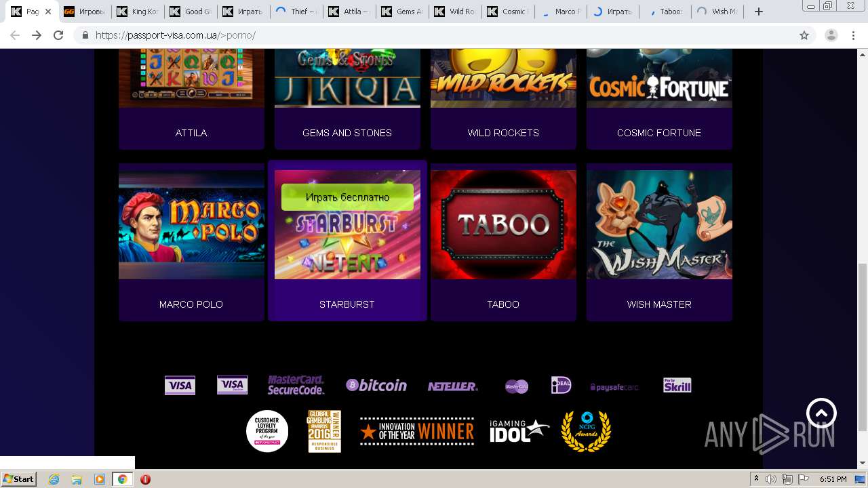Click the STARBURST title link
The height and width of the screenshot is (488, 868).
347,304
